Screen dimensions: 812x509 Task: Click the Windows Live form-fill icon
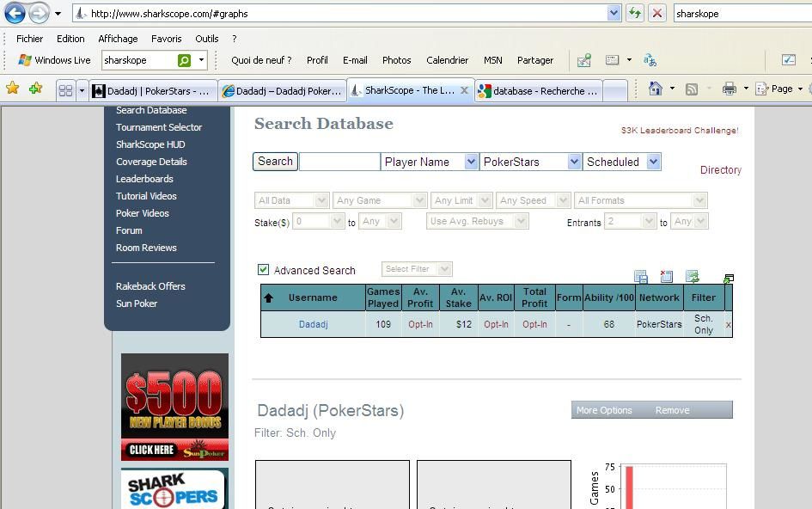(x=612, y=60)
